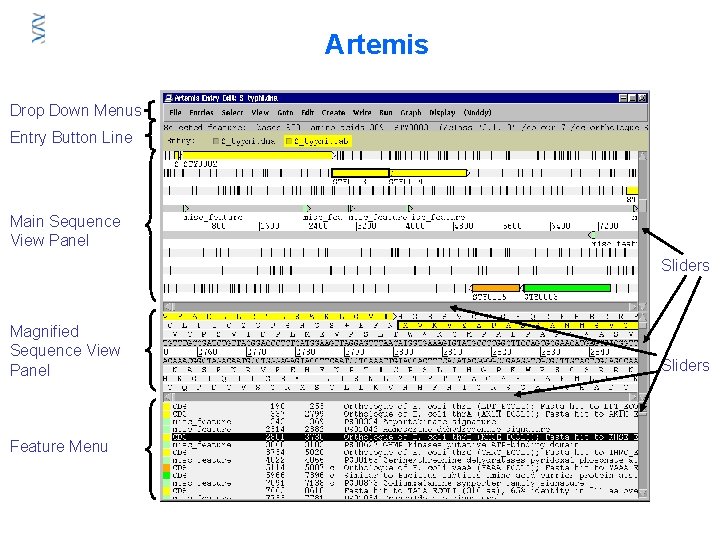Image resolution: width=720 pixels, height=540 pixels.
Task: Click the main view zoom slider thumb
Action: pyautogui.click(x=643, y=206)
